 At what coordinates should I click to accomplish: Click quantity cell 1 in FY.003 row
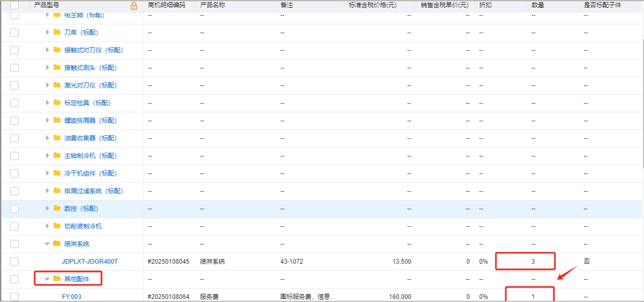[533, 297]
